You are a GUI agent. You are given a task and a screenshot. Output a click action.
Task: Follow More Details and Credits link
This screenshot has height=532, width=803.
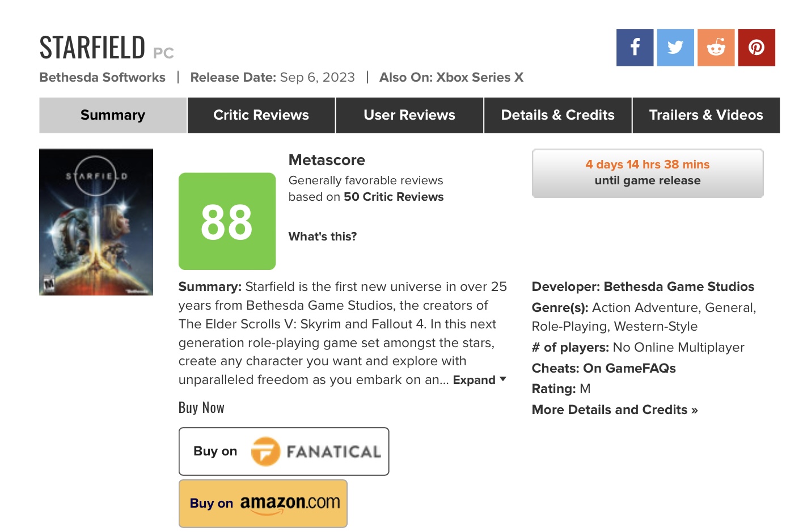coord(615,409)
